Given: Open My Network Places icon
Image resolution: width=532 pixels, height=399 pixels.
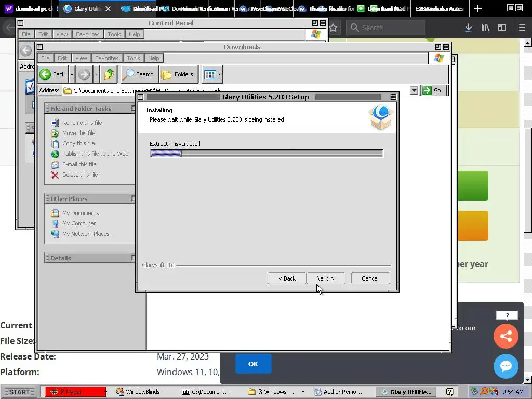Looking at the screenshot, I should (55, 234).
